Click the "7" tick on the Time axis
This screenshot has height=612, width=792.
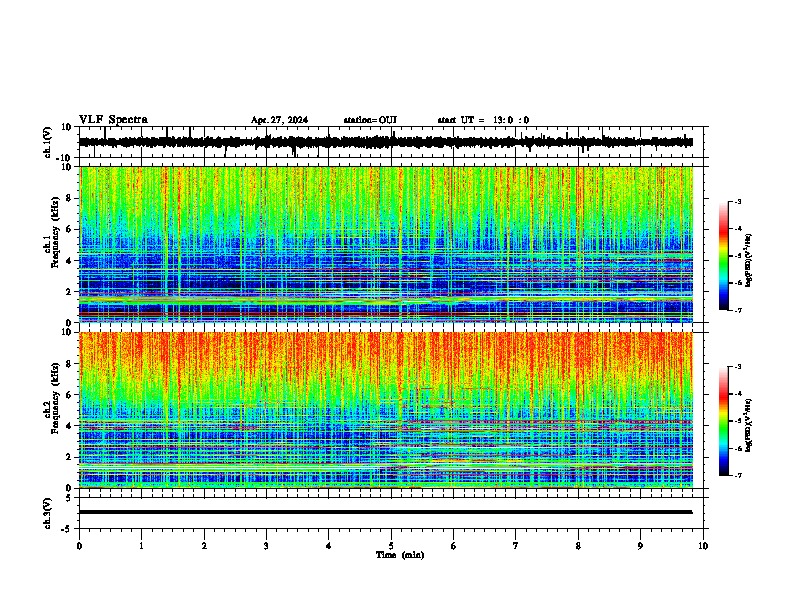516,546
